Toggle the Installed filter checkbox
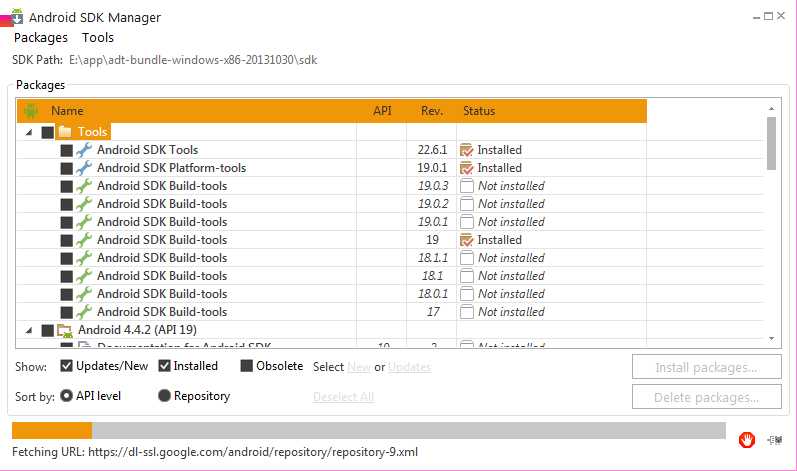The height and width of the screenshot is (471, 797). [x=164, y=366]
